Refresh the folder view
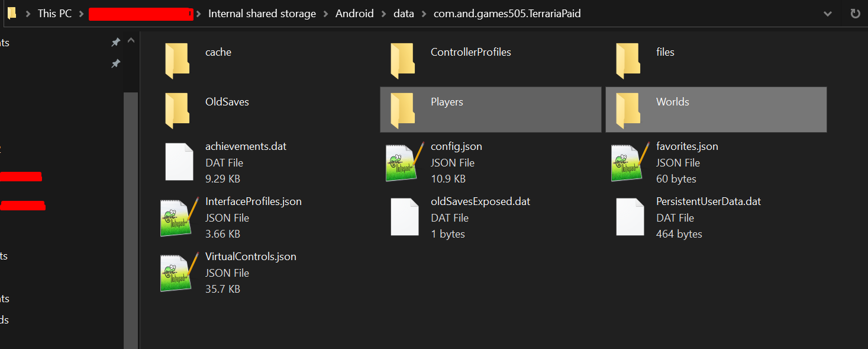The height and width of the screenshot is (349, 868). pos(854,13)
